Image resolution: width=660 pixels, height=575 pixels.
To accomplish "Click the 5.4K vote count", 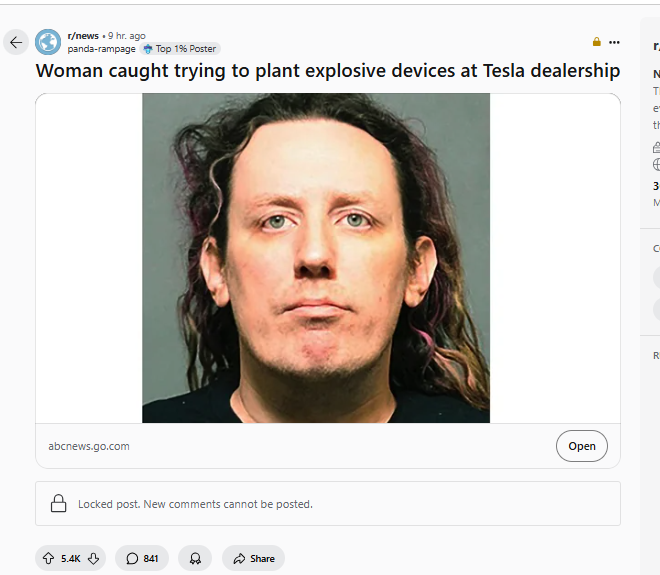I will click(x=71, y=559).
